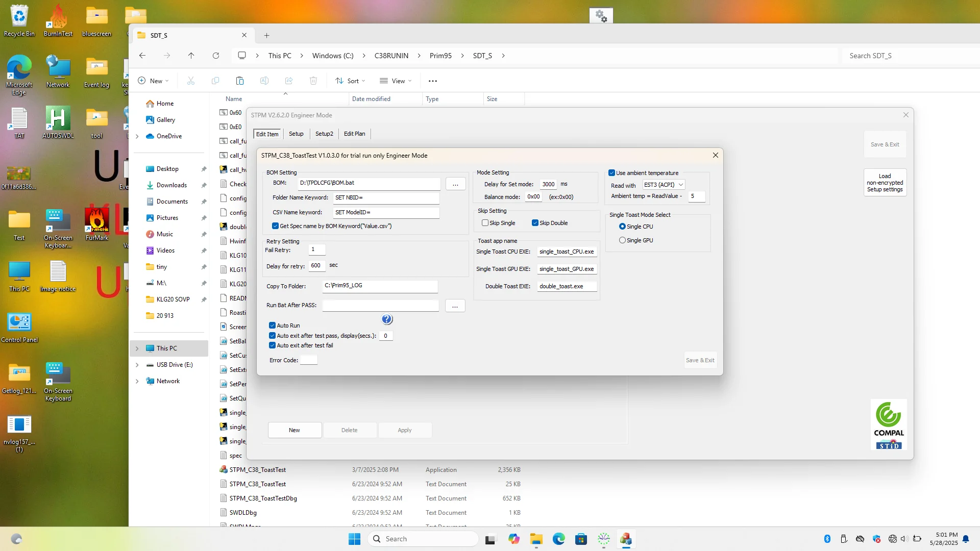This screenshot has height=551, width=980.
Task: Click the Copy icon in Explorer toolbar
Action: 215,81
